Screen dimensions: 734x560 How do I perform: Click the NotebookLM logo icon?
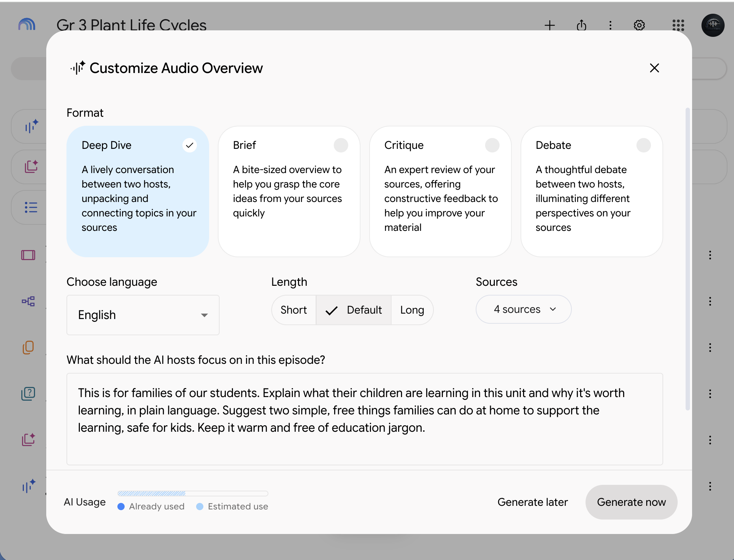[27, 25]
